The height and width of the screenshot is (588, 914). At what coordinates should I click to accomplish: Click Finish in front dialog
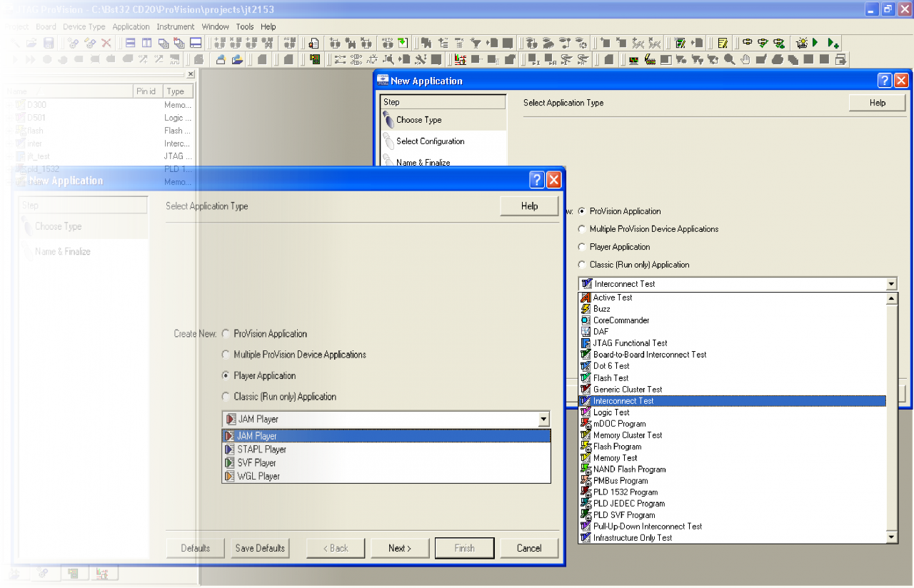[464, 548]
